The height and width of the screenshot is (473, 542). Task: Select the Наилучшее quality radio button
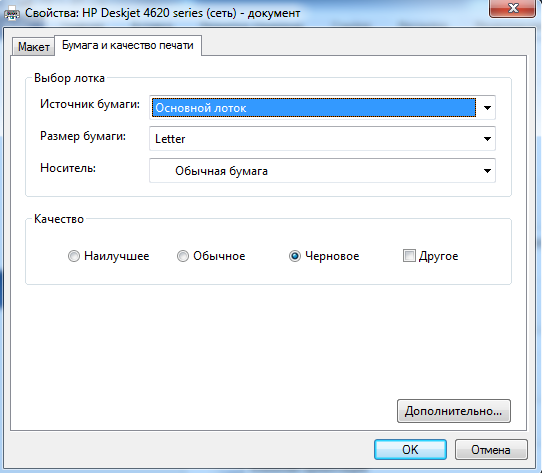pyautogui.click(x=74, y=256)
